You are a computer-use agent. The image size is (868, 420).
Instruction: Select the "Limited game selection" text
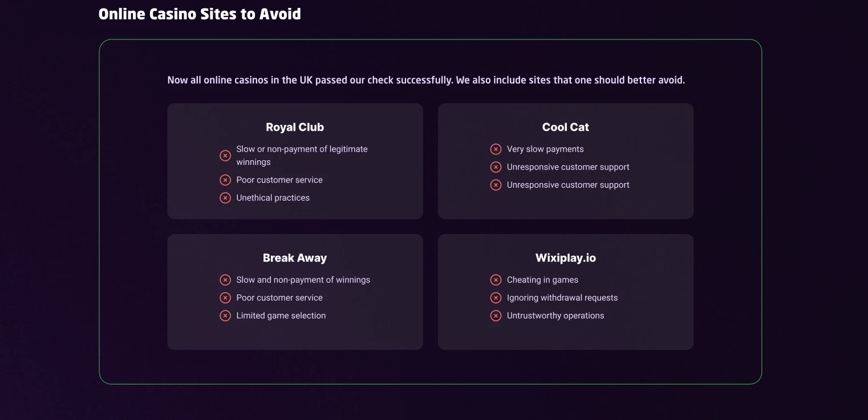tap(281, 316)
